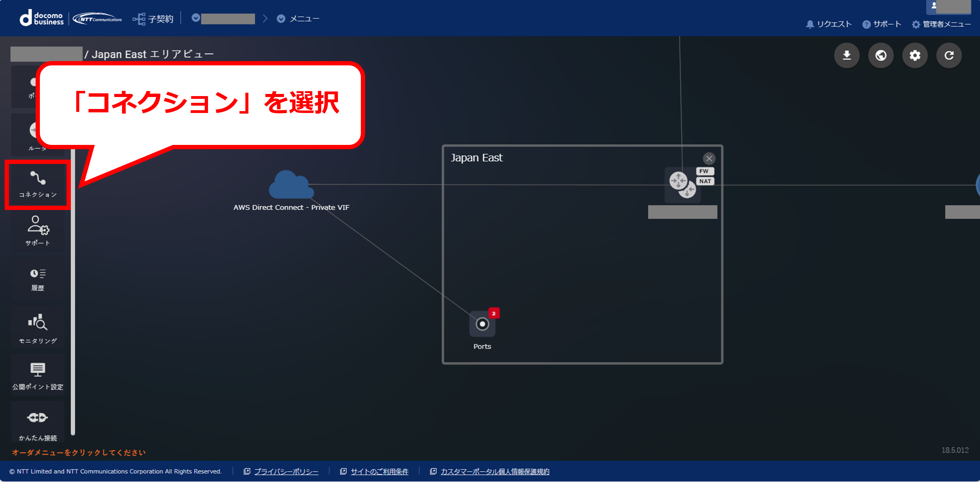Image resolution: width=980 pixels, height=482 pixels.
Task: Click the user account icon
Action: [x=934, y=6]
